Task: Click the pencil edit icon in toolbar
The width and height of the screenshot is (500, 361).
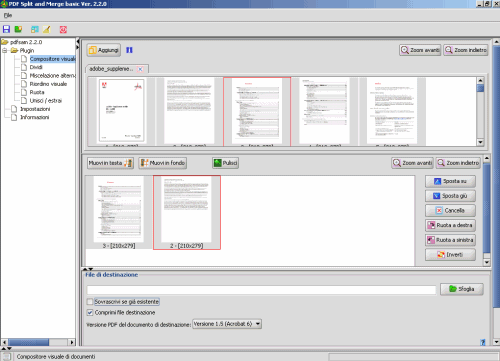Action: coord(46,29)
